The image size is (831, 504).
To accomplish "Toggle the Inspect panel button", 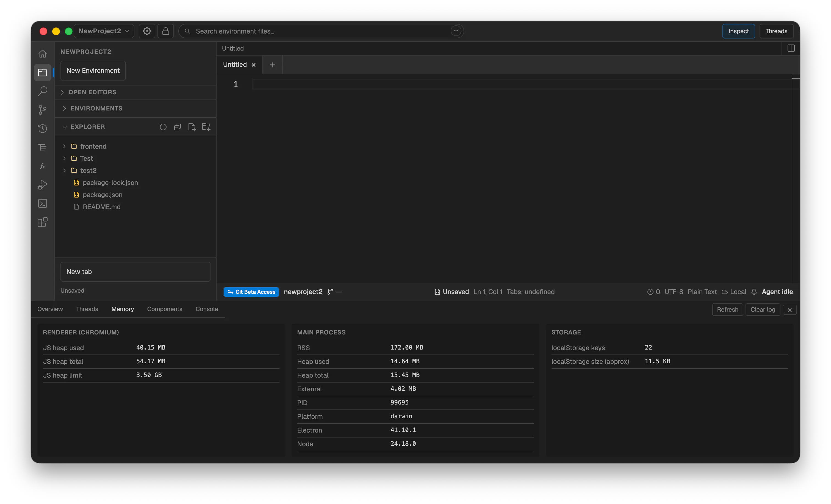I will [x=738, y=31].
